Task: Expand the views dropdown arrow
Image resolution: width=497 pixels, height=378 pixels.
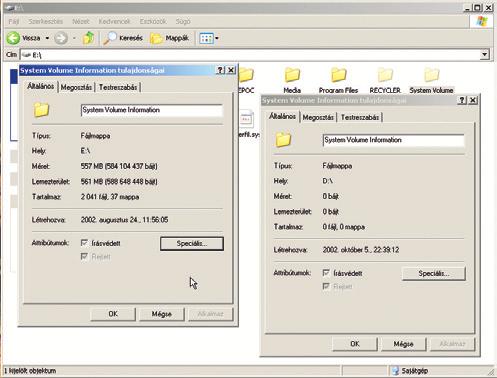Action: 217,38
